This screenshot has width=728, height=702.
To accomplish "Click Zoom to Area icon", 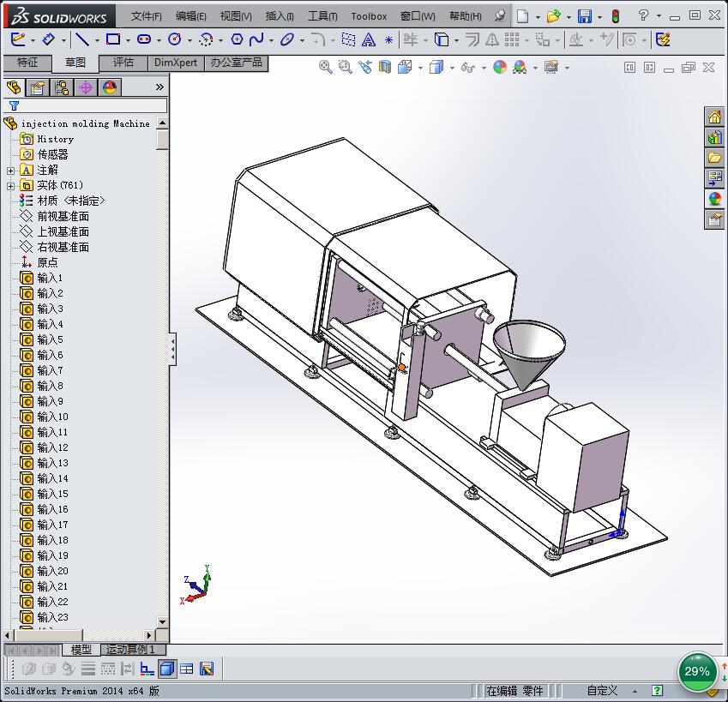I will pyautogui.click(x=345, y=68).
